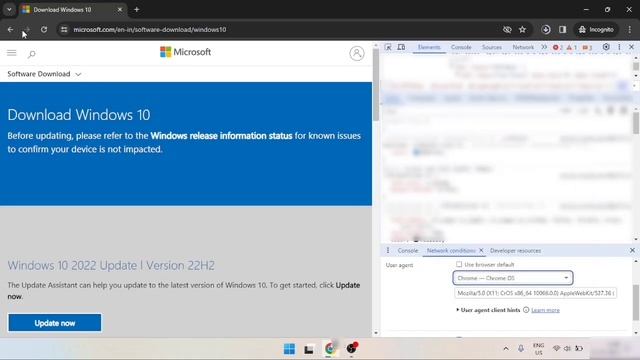Switch to the Elements panel

pos(429,47)
